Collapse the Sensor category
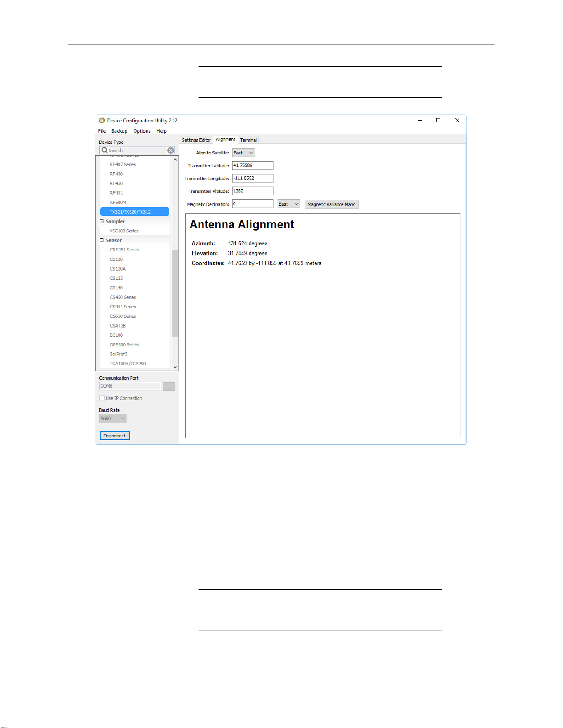The height and width of the screenshot is (728, 563). (x=102, y=240)
